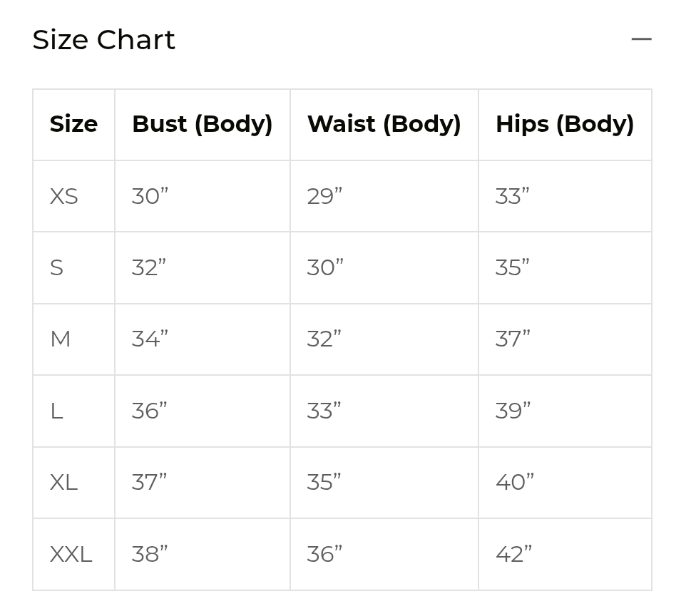681x616 pixels.
Task: Click the 39" hips value for L
Action: [x=511, y=411]
